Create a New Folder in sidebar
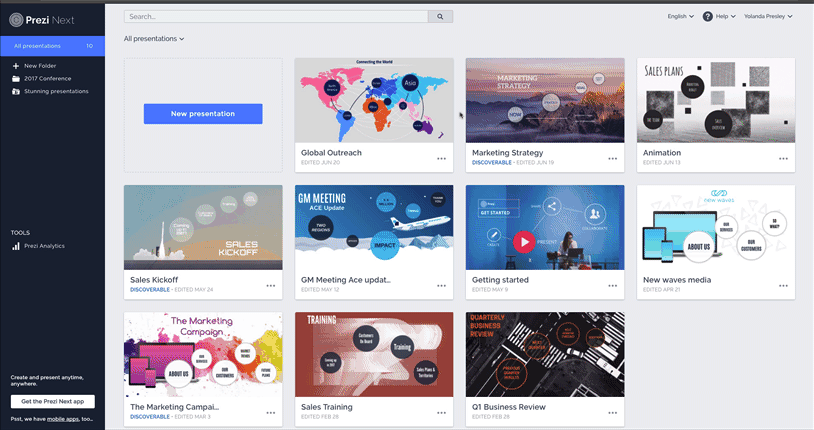 click(x=40, y=65)
